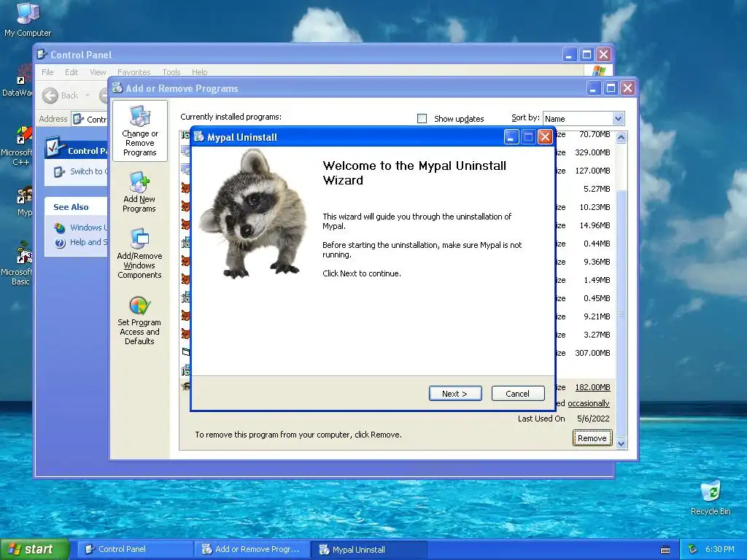Image resolution: width=747 pixels, height=560 pixels.
Task: Click the Remove button for selected program
Action: click(x=592, y=438)
